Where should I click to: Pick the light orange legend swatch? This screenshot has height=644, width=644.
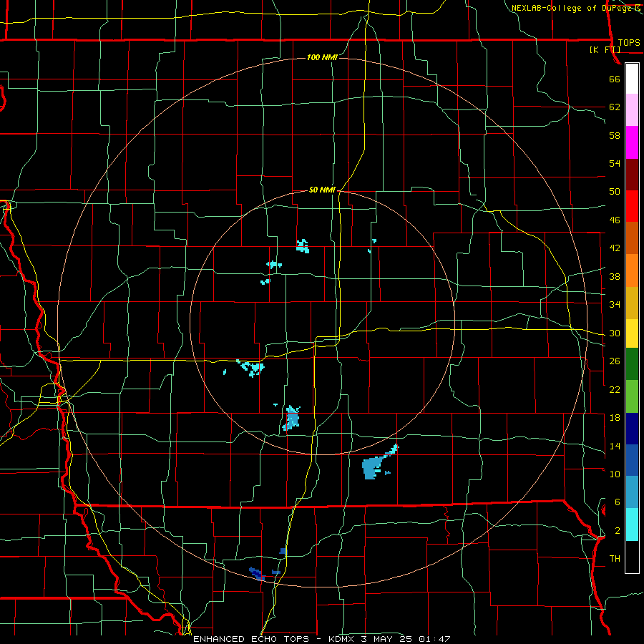[632, 271]
